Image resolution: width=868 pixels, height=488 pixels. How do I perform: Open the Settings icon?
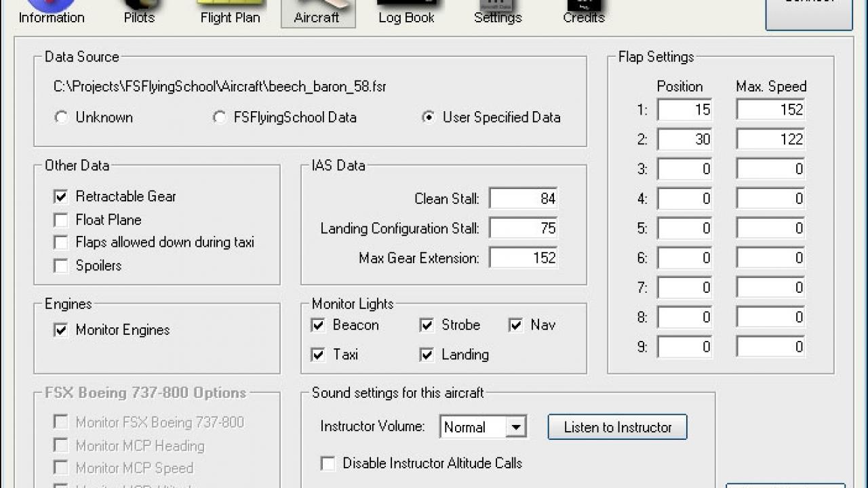tap(497, 8)
